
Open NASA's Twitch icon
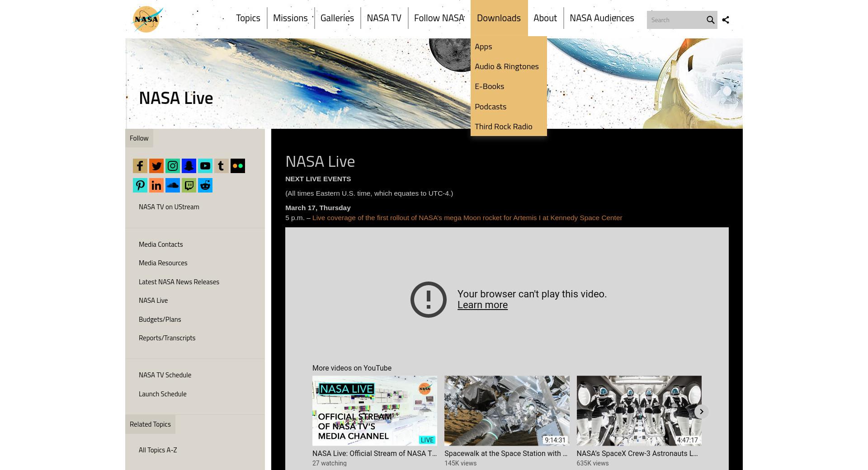(x=189, y=185)
